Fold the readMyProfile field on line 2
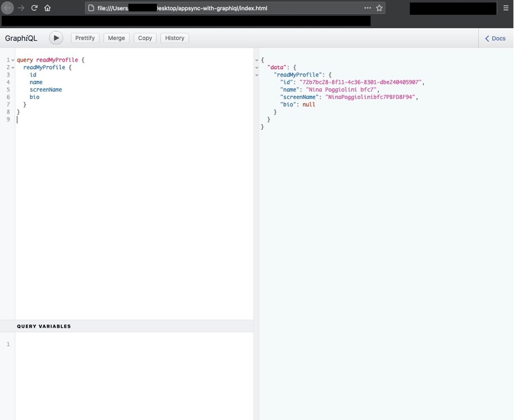The image size is (514, 420). 13,68
